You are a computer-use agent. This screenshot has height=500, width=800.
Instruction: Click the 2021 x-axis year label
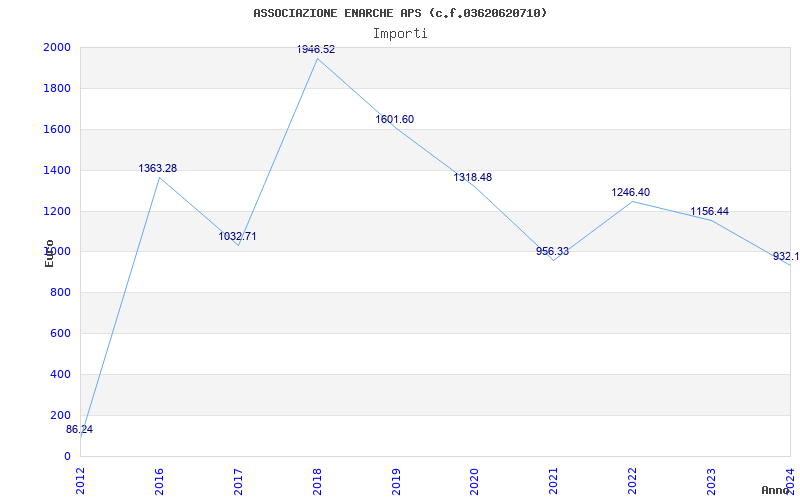tap(554, 481)
